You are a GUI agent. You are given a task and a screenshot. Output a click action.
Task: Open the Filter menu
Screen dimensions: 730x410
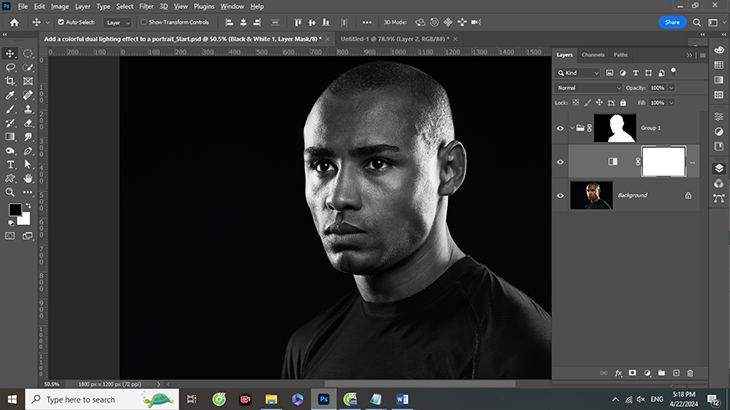pos(146,6)
